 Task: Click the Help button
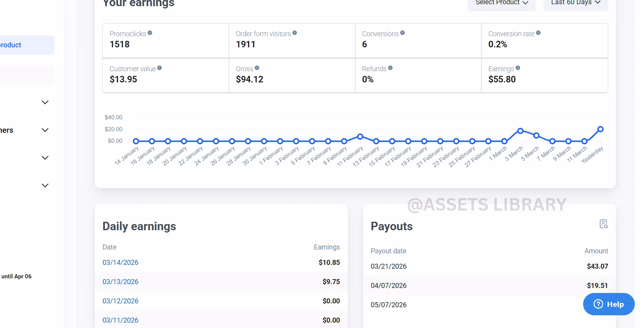pos(609,304)
